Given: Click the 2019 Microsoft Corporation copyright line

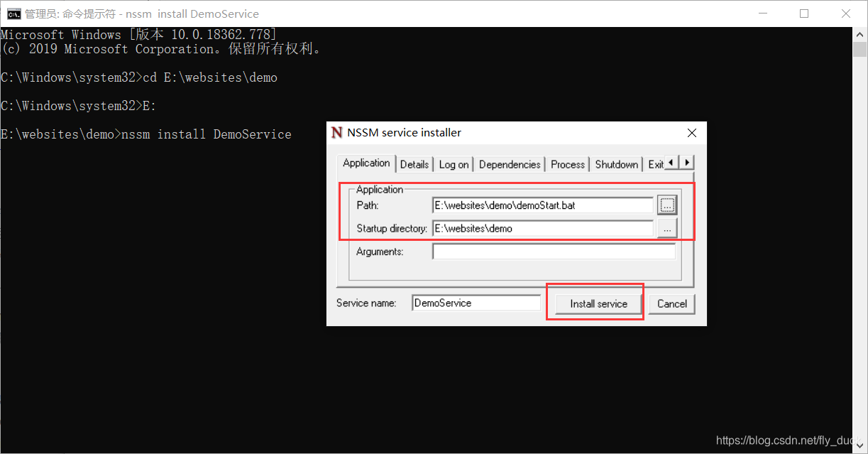Looking at the screenshot, I should (x=161, y=49).
